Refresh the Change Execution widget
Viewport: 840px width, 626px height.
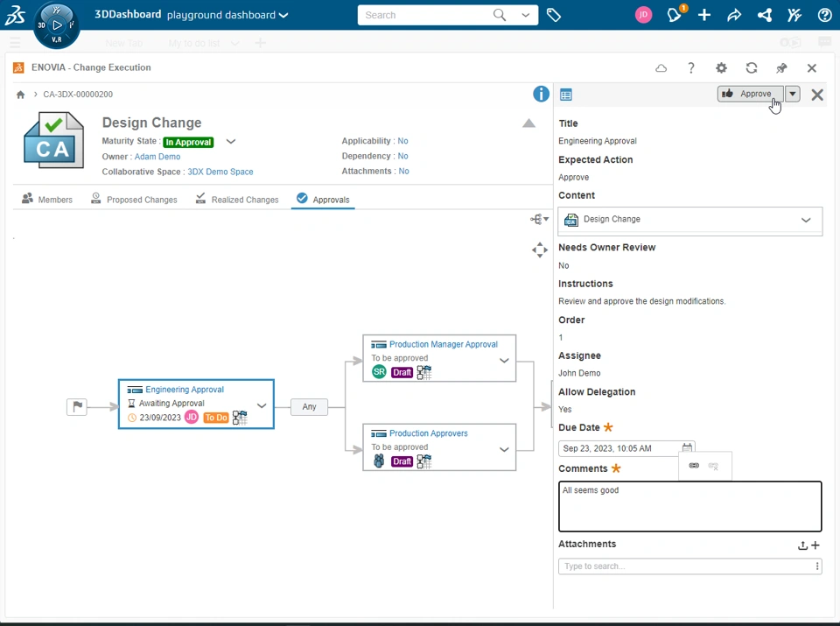[751, 68]
